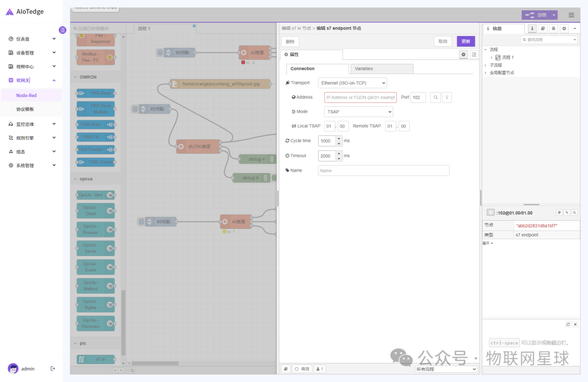The height and width of the screenshot is (382, 588).
Task: Open the Transport dropdown
Action: (352, 83)
